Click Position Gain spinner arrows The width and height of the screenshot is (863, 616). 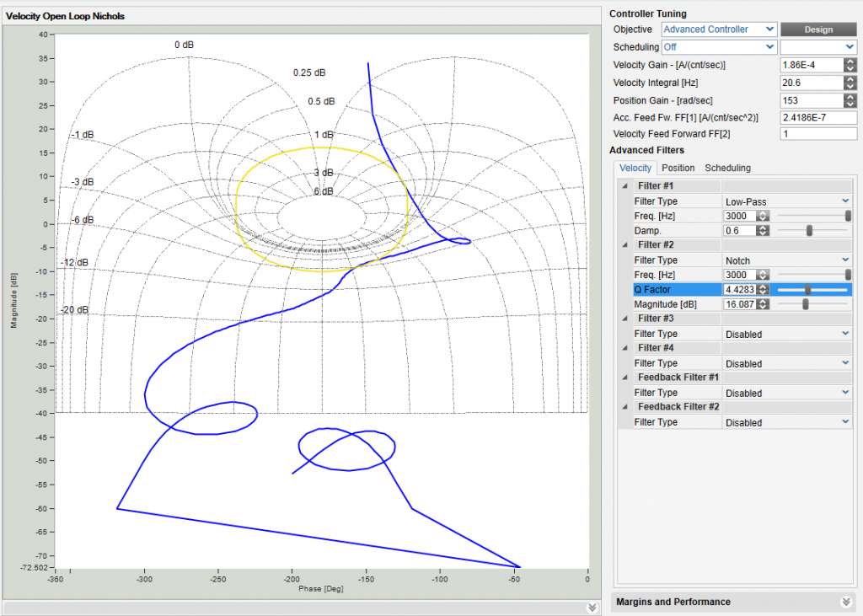click(x=850, y=100)
